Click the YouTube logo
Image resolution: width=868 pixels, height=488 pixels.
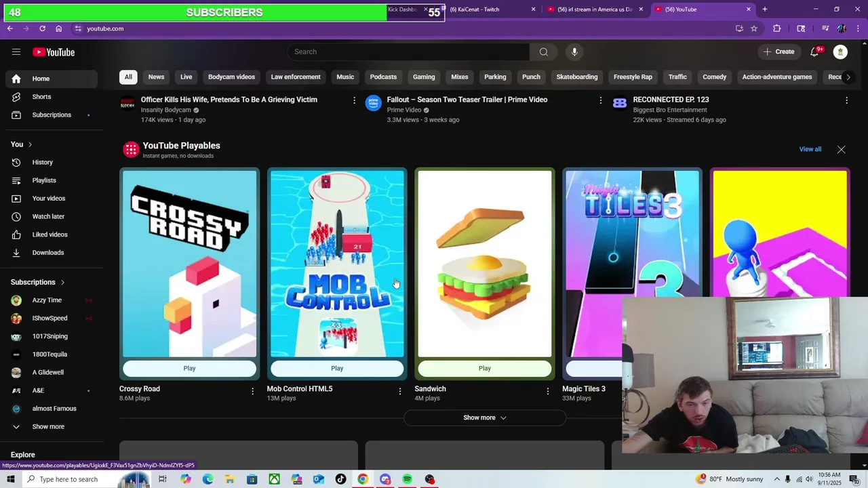point(54,52)
